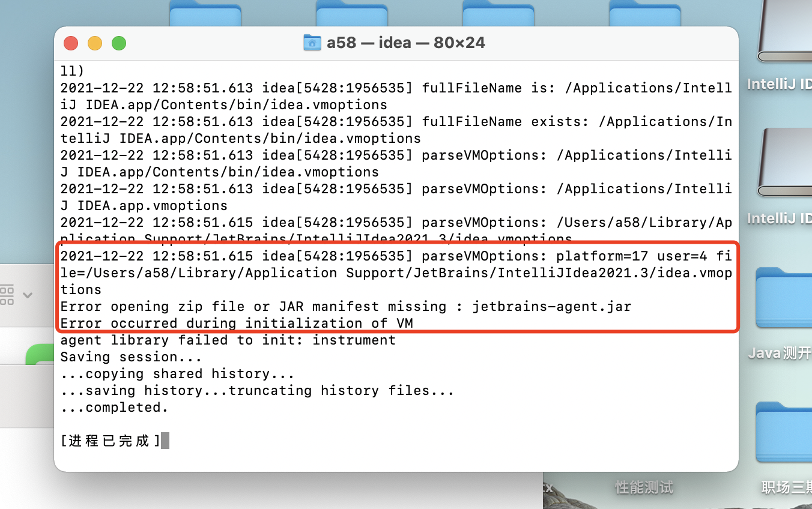The height and width of the screenshot is (509, 812).
Task: Click the '...completed.' line
Action: click(115, 407)
